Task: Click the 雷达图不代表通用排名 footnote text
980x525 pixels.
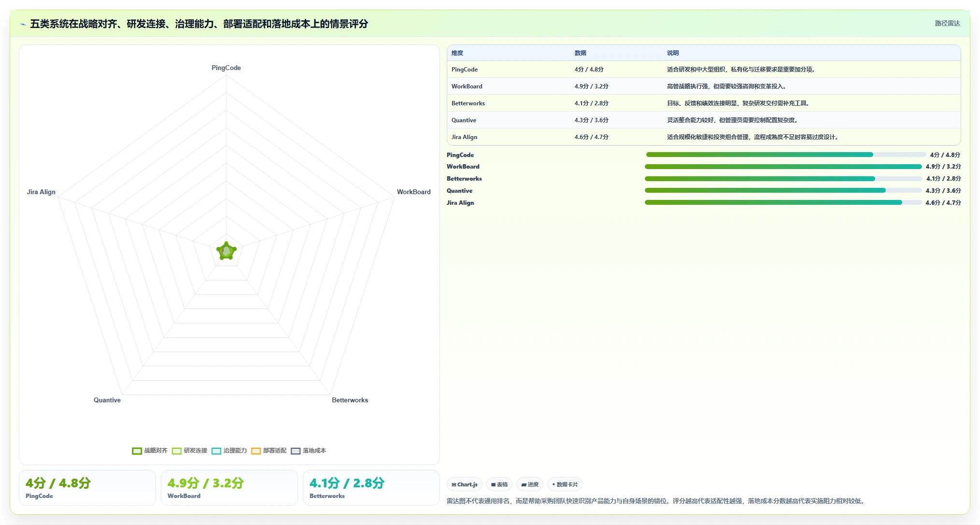Action: [656, 501]
